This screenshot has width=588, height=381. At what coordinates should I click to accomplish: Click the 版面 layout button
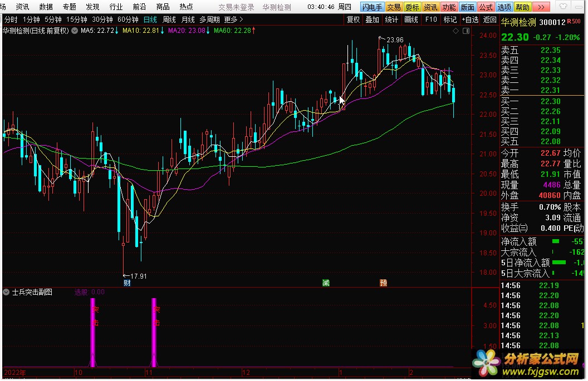pos(467,7)
